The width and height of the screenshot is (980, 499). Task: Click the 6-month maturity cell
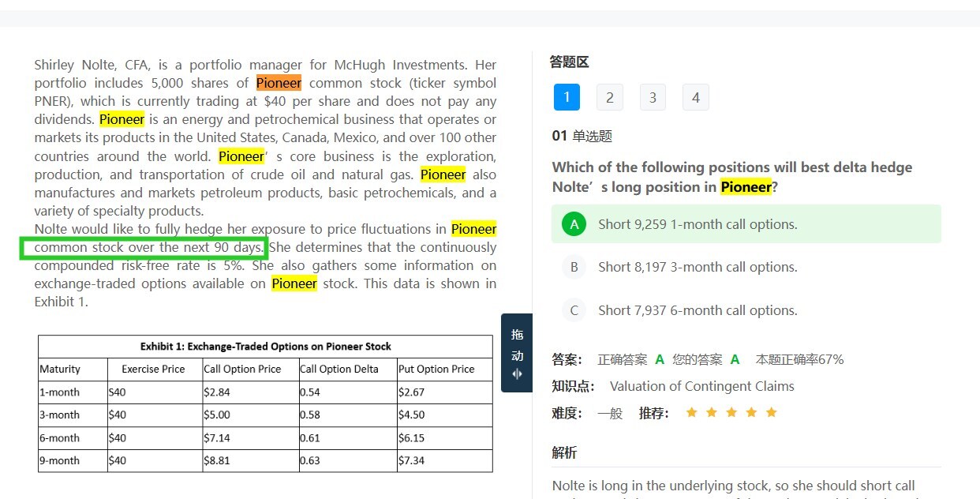(x=73, y=438)
